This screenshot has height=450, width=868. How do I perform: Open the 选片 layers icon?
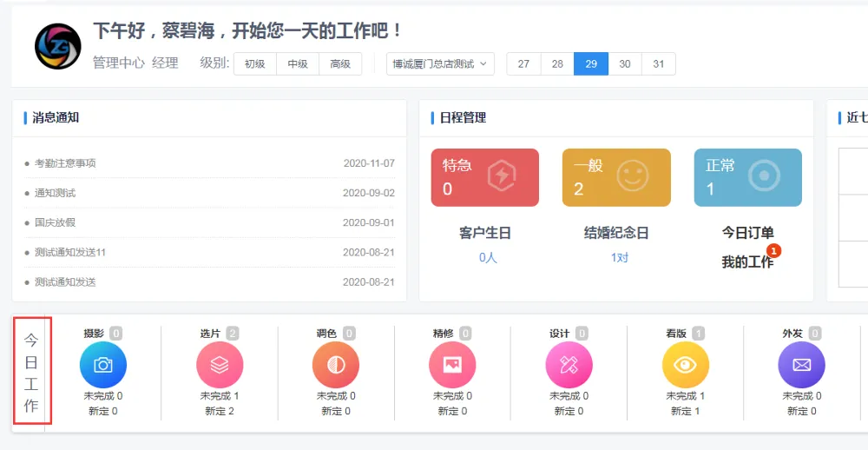click(220, 365)
